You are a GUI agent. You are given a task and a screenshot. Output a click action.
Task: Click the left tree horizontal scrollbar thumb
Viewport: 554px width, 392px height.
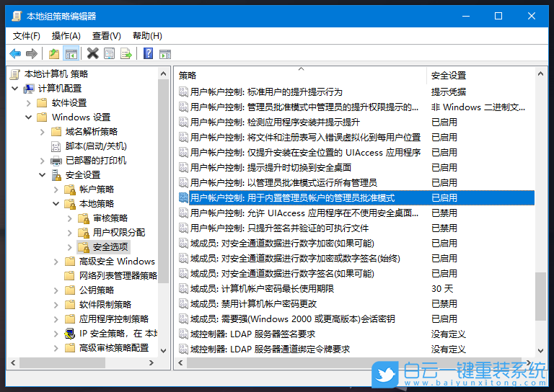click(63, 362)
